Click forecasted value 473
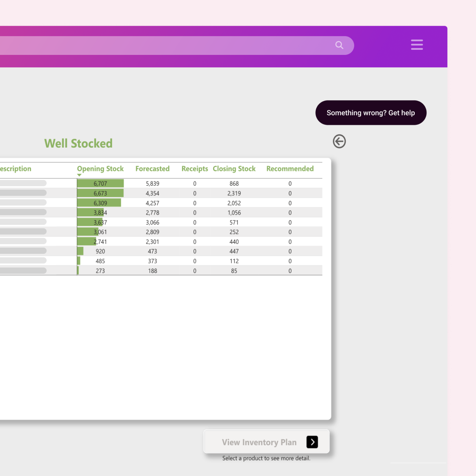The width and height of the screenshot is (476, 476). 153,251
